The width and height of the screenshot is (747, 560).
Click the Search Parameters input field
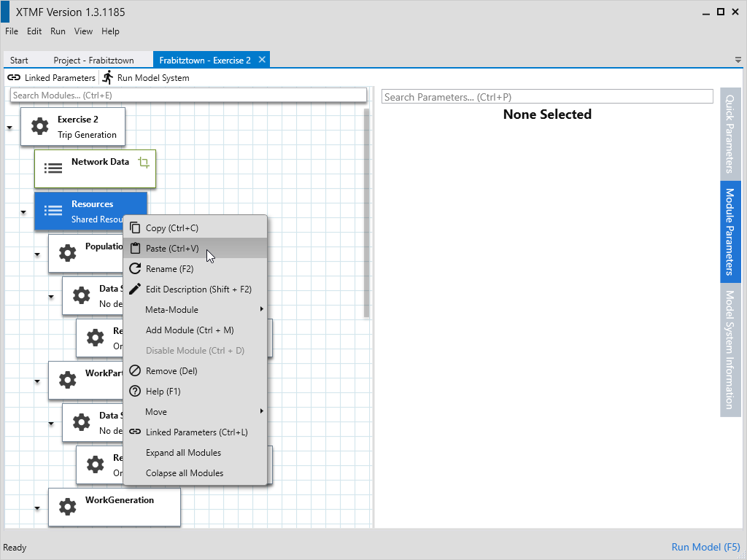pos(547,97)
